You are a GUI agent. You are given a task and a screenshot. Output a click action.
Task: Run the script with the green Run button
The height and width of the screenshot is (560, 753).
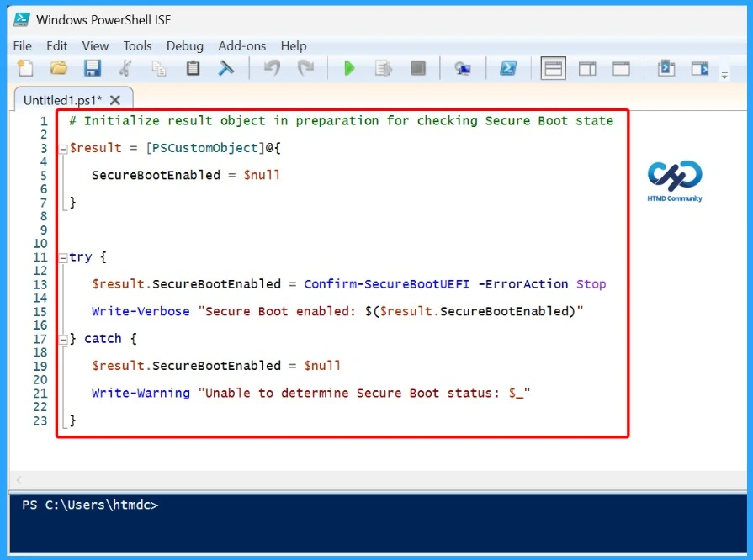(x=349, y=68)
